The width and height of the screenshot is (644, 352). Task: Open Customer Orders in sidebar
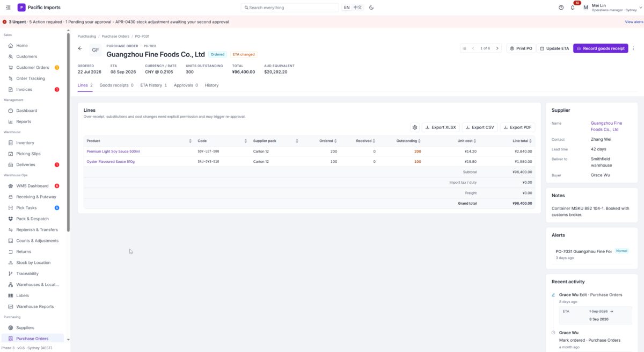click(x=32, y=68)
